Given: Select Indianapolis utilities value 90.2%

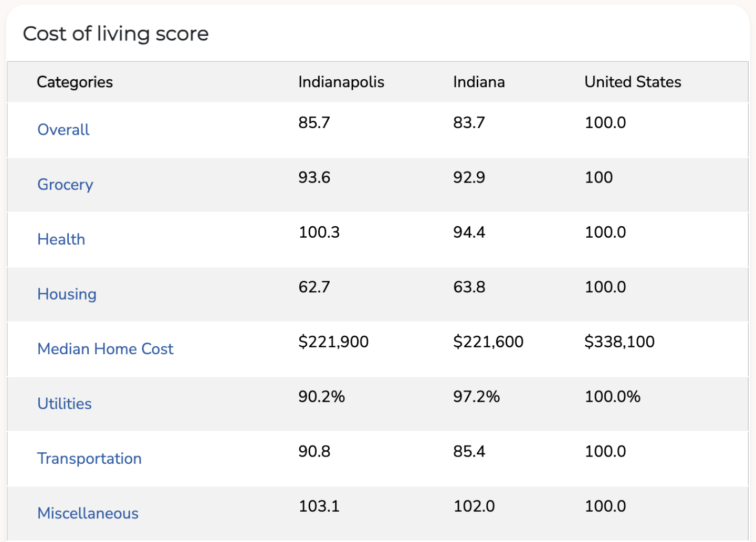Looking at the screenshot, I should click(321, 397).
